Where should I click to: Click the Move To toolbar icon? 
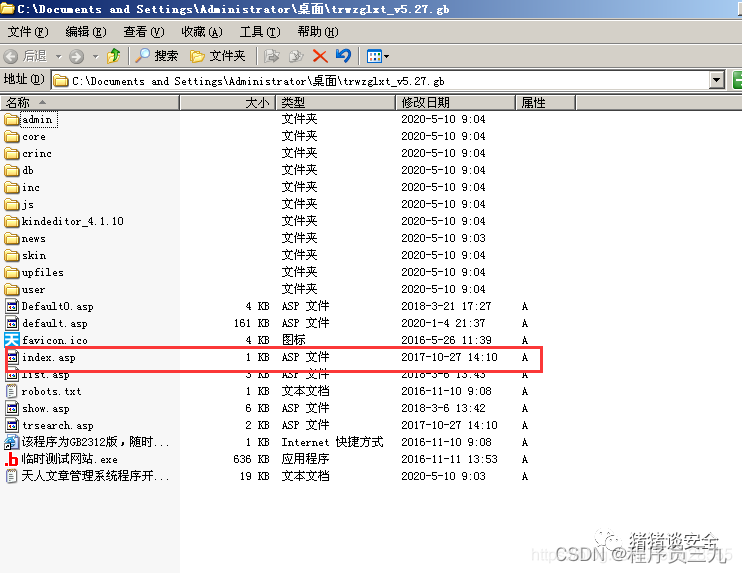[271, 56]
